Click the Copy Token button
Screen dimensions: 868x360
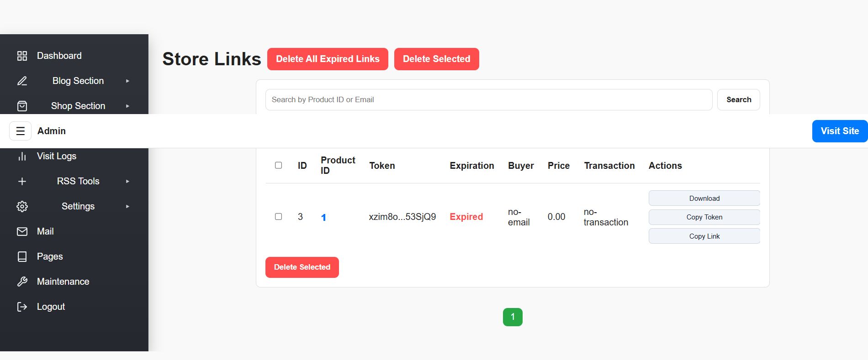click(x=704, y=217)
